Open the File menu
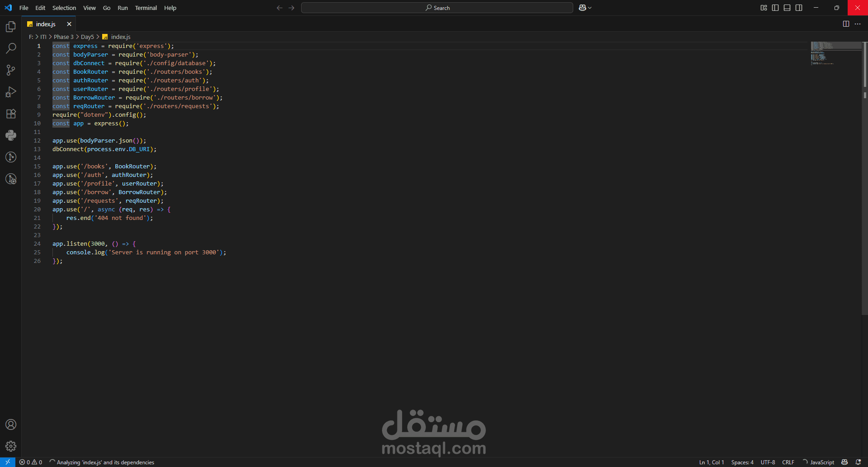The height and width of the screenshot is (467, 868). pos(24,8)
